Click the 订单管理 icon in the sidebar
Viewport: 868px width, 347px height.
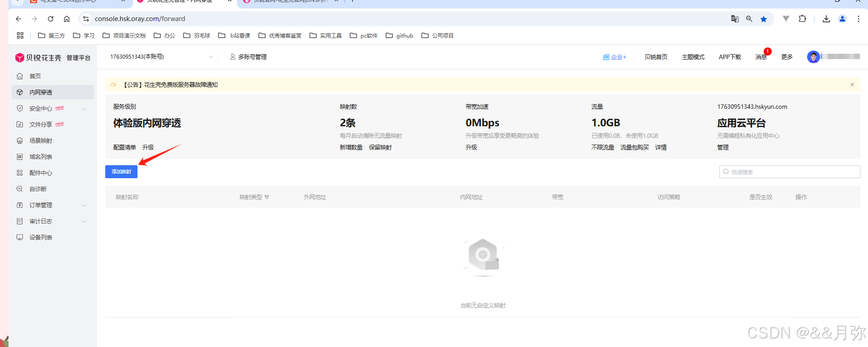click(x=20, y=205)
